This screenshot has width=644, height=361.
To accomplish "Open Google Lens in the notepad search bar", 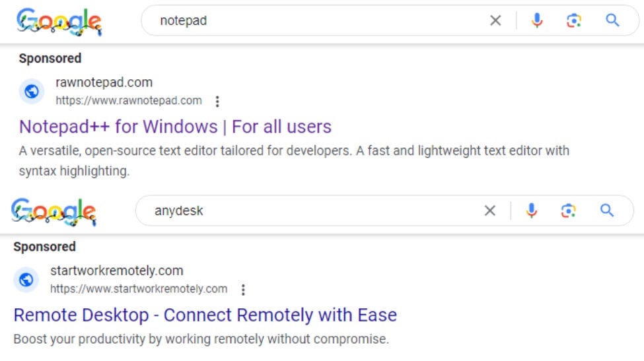I will (574, 21).
